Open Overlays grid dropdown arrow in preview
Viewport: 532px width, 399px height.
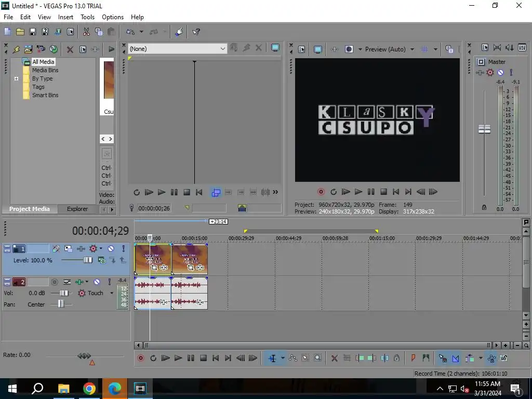coord(435,49)
